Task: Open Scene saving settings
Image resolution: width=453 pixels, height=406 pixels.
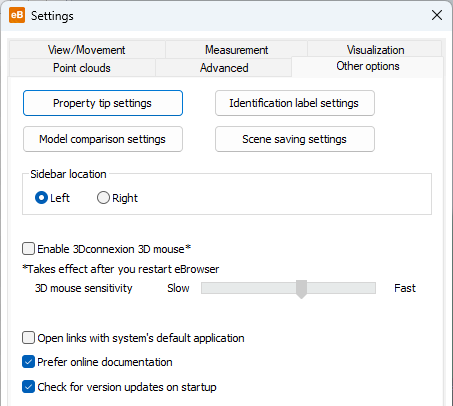Action: (x=295, y=139)
